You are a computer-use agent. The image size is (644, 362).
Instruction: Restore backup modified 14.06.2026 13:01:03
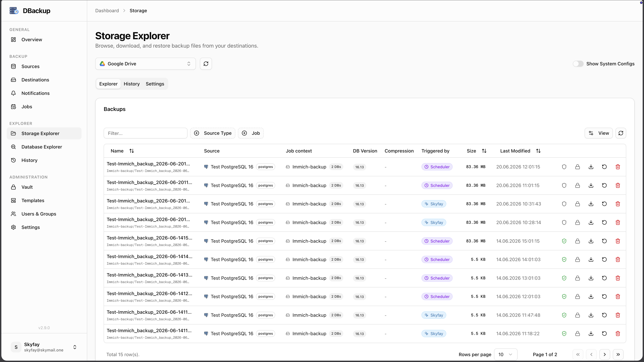pos(604,278)
